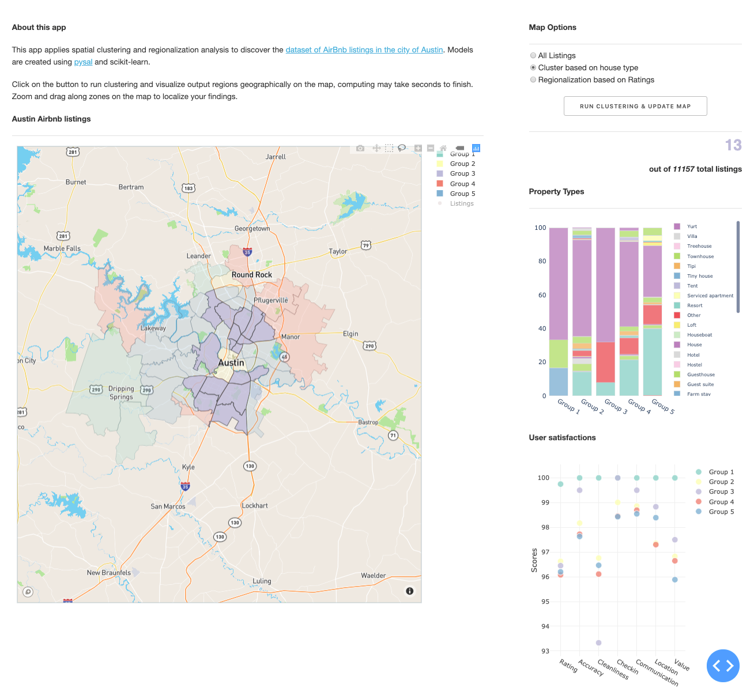This screenshot has height=700, width=754.
Task: Click the Dripping Springs label on map
Action: point(121,393)
